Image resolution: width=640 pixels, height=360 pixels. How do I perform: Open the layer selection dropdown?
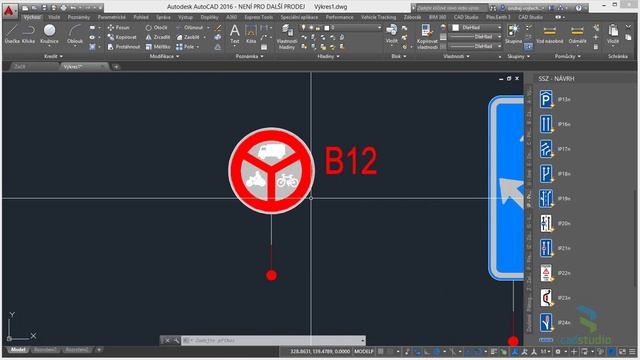341,28
